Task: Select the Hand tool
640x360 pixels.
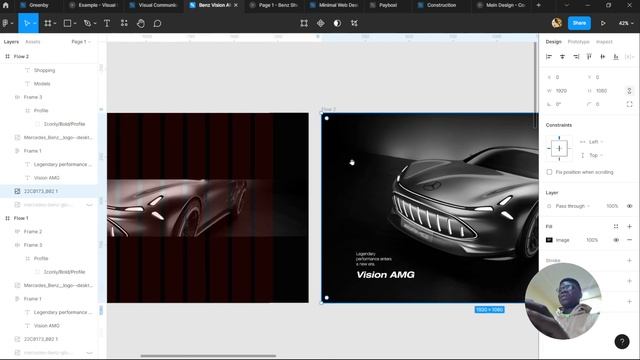Action: (141, 23)
